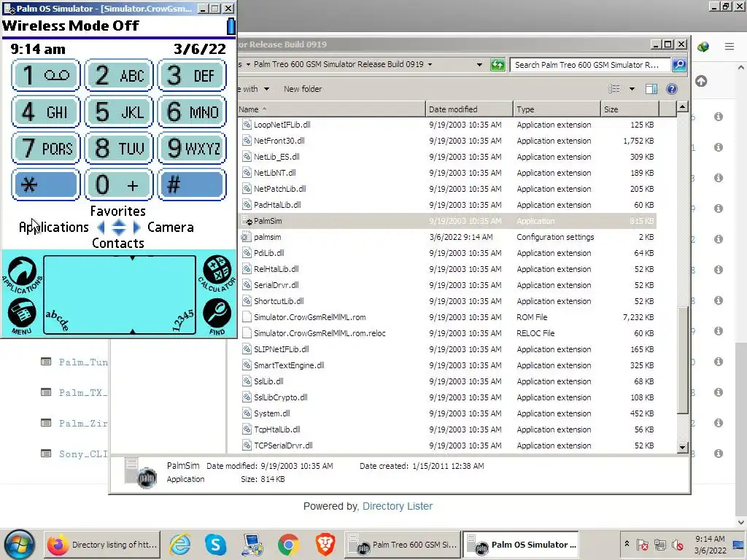Click the file list scroll down arrow
This screenshot has height=560, width=747.
click(682, 447)
